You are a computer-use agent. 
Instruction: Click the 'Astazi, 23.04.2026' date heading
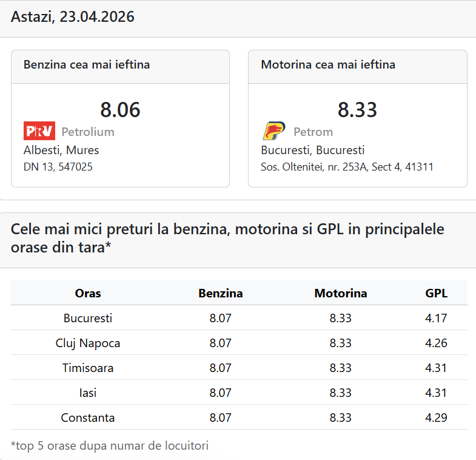pos(73,17)
